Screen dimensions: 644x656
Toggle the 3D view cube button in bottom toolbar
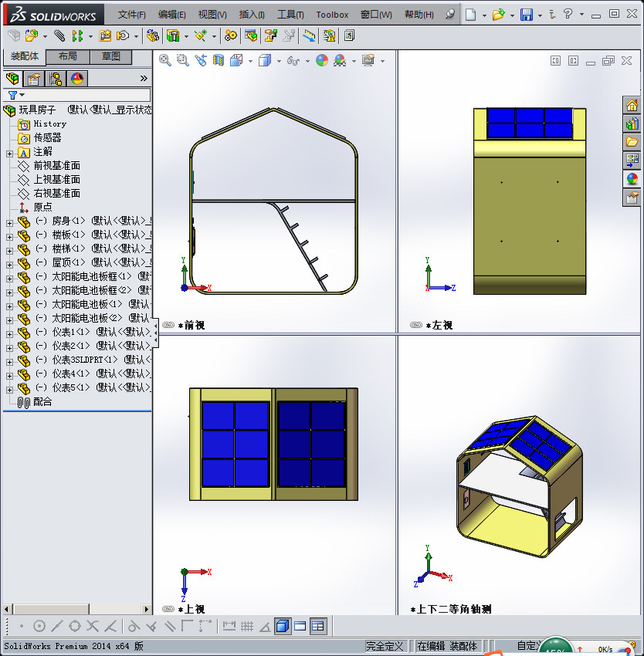(x=283, y=626)
